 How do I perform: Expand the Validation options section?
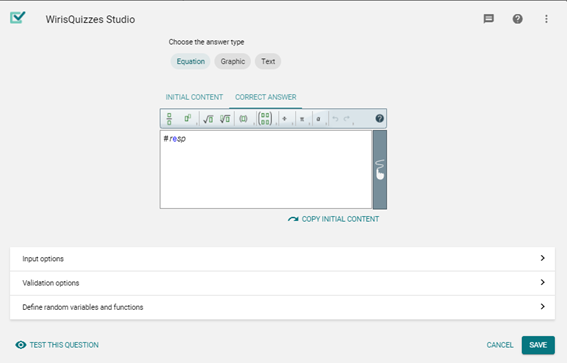[282, 283]
